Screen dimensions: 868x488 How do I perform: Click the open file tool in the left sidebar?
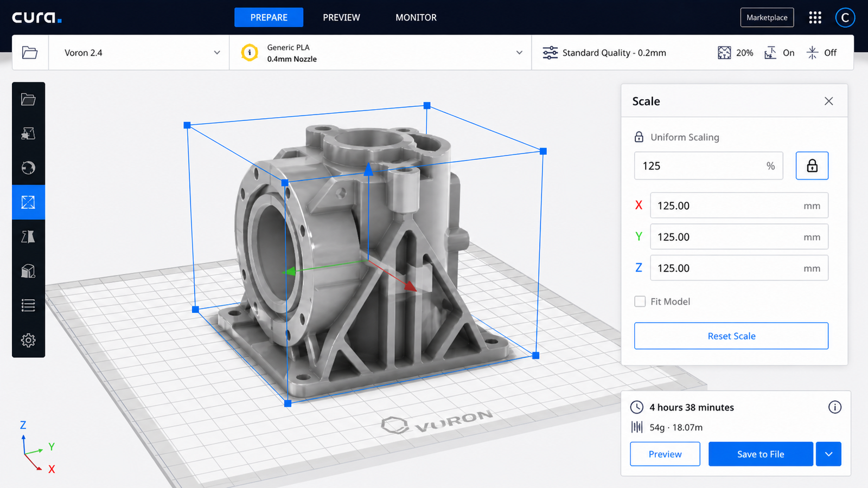pos(28,99)
